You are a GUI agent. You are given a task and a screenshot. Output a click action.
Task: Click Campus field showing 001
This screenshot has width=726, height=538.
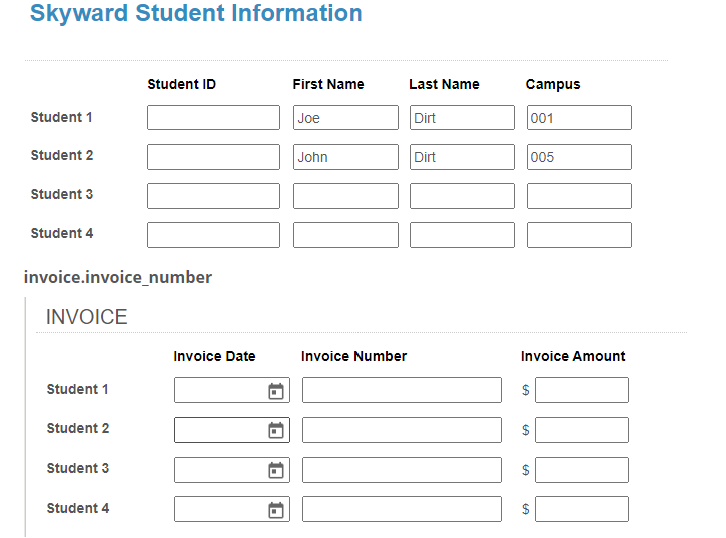point(579,118)
